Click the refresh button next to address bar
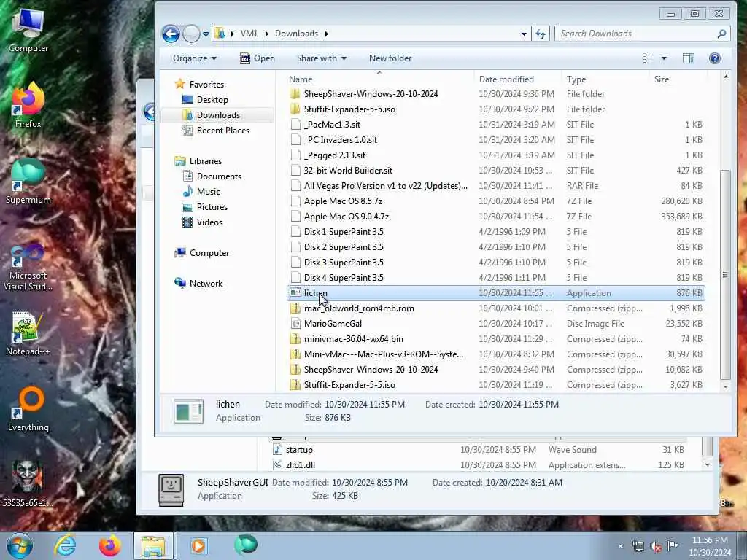The height and width of the screenshot is (560, 747). click(x=541, y=34)
